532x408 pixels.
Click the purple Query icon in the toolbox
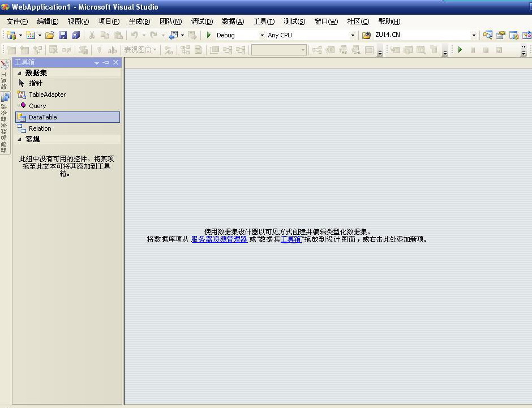[x=23, y=105]
